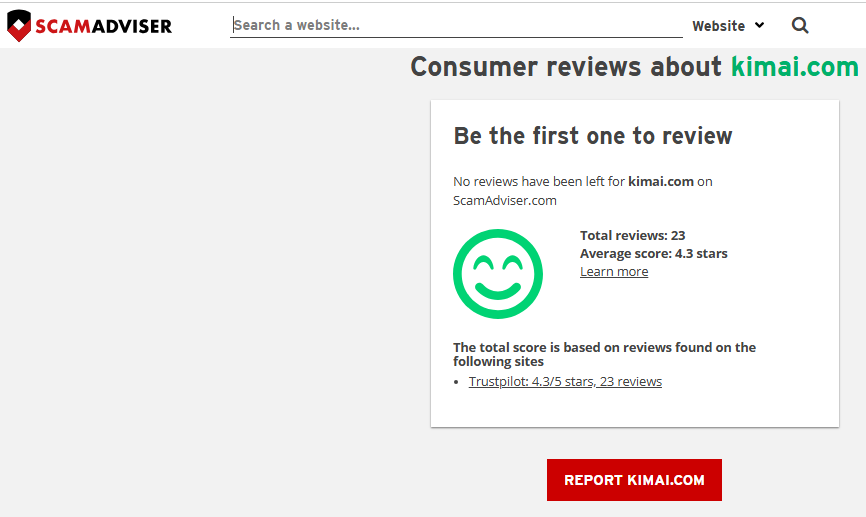The image size is (866, 517).
Task: Focus the Search a website input field
Action: point(456,25)
